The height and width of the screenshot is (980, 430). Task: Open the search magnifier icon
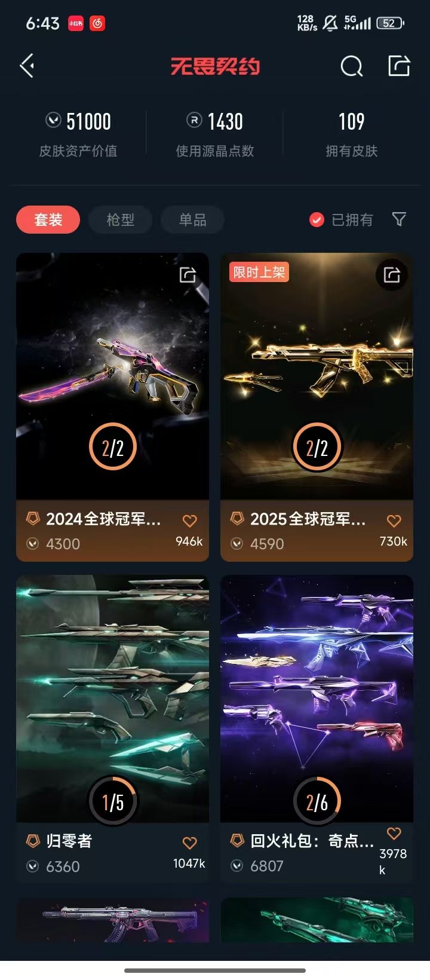pyautogui.click(x=351, y=66)
